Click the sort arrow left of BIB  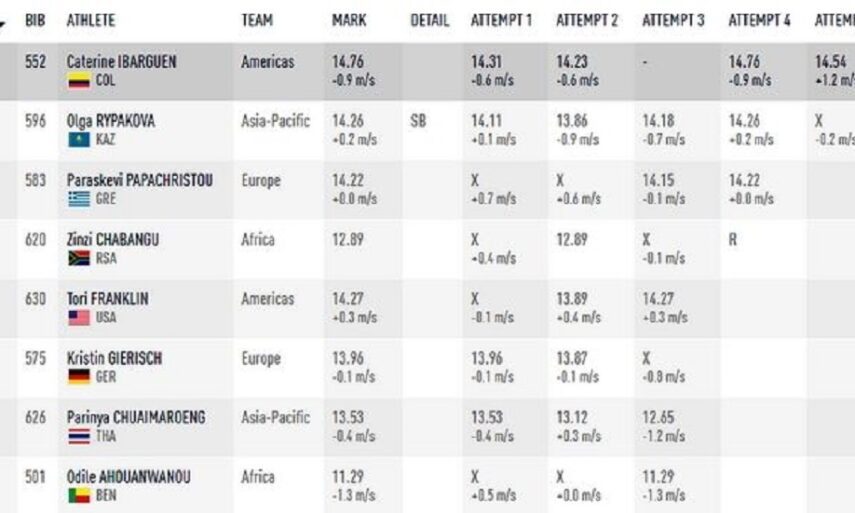pyautogui.click(x=4, y=22)
